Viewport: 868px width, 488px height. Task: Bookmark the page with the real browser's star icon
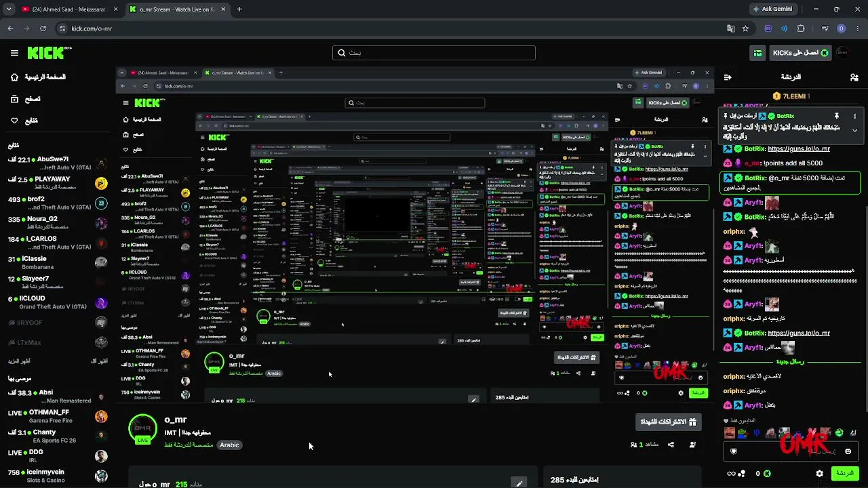[745, 28]
